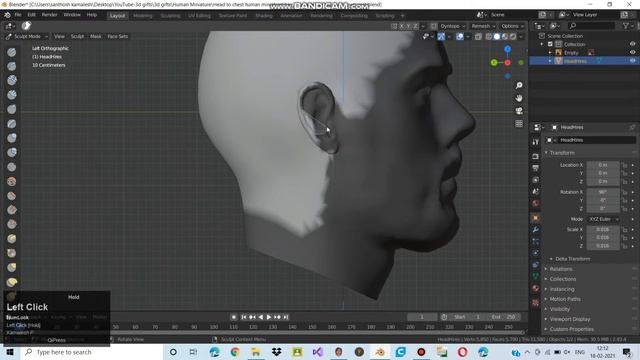The image size is (640, 360).
Task: Click the blue Z axis navigation gizmo ball
Action: [x=507, y=49]
